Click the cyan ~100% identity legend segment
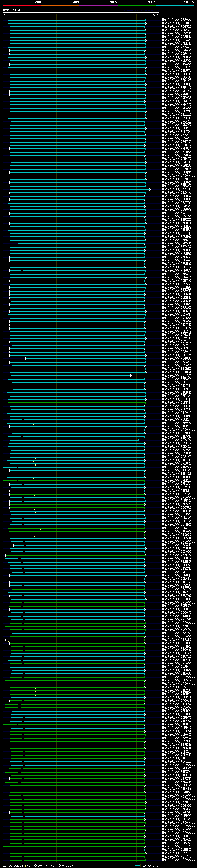 175,6
